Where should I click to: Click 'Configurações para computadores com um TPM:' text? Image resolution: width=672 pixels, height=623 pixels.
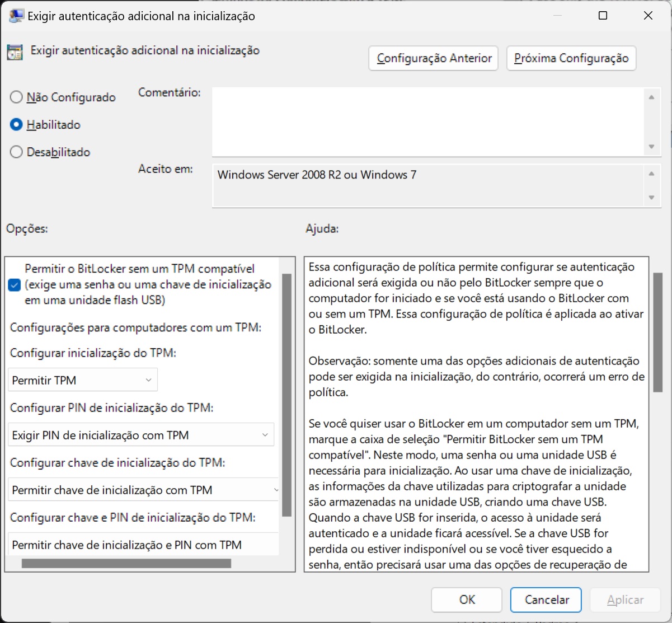point(136,327)
